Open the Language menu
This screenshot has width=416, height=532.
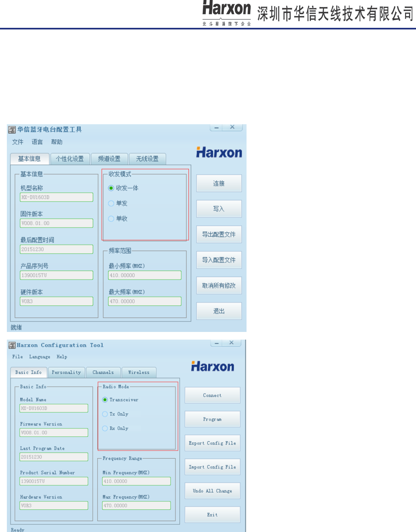pyautogui.click(x=40, y=357)
